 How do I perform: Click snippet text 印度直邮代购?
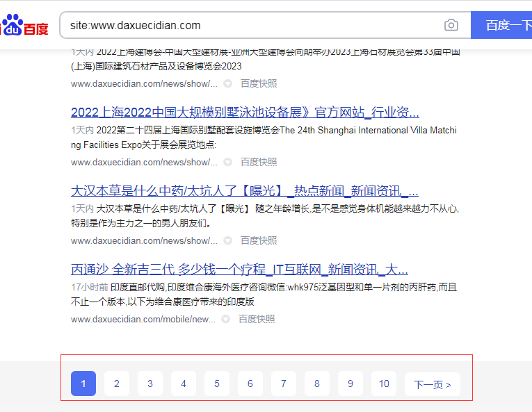click(138, 287)
